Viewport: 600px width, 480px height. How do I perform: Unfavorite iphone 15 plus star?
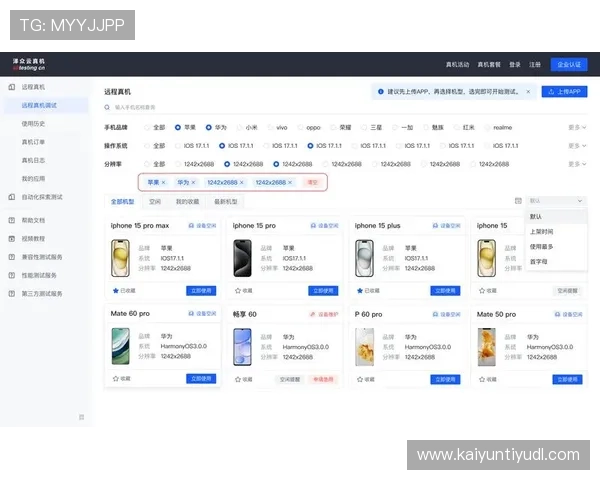pyautogui.click(x=360, y=291)
